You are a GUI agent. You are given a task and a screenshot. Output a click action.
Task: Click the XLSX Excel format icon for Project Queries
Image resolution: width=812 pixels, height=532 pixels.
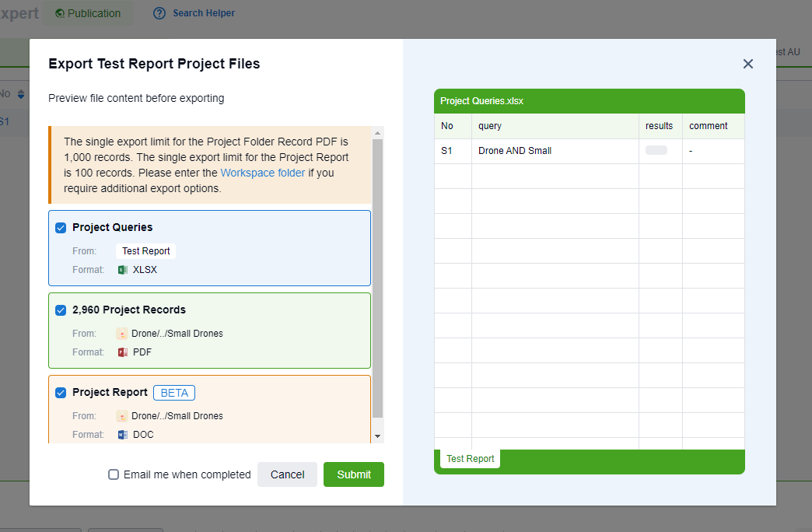(122, 269)
